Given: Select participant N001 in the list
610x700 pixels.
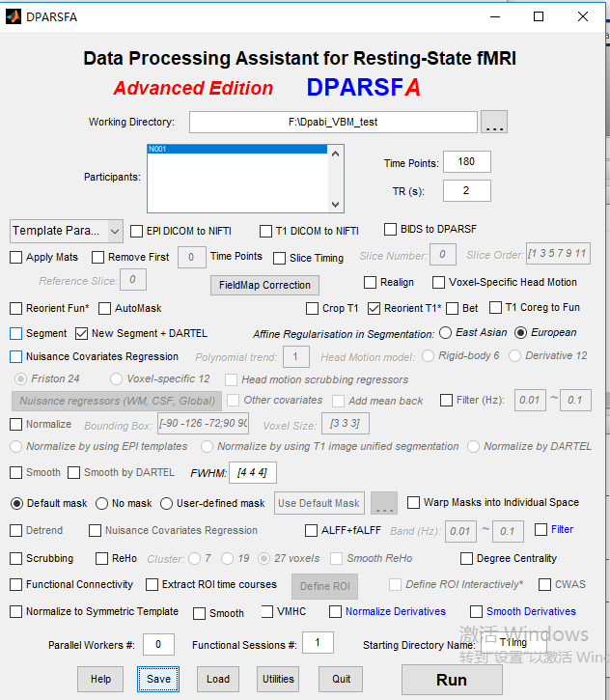Looking at the screenshot, I should coord(236,149).
